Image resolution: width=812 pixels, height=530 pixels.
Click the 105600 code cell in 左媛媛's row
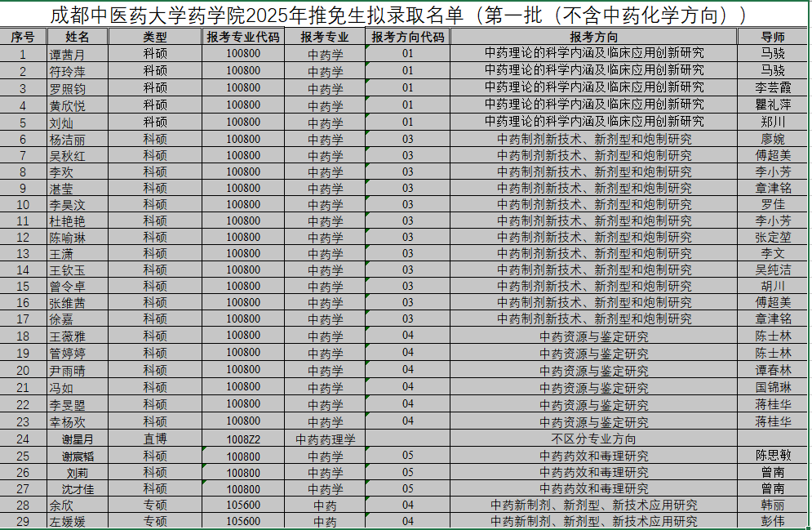coord(243,521)
